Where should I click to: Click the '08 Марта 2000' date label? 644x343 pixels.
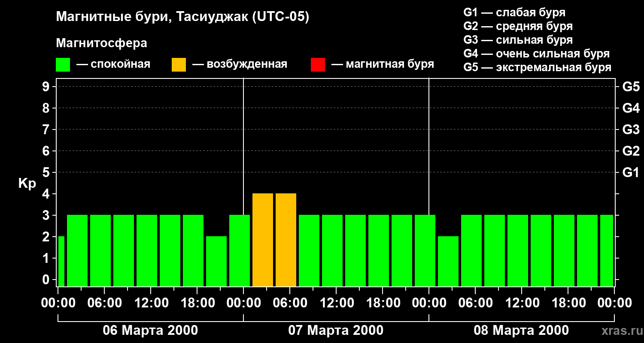tap(521, 331)
